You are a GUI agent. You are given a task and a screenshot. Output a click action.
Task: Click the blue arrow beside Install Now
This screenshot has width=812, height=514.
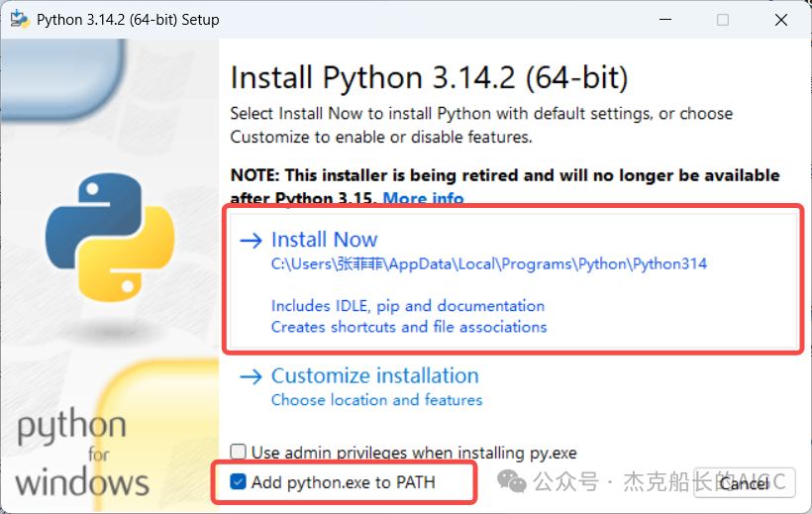252,241
